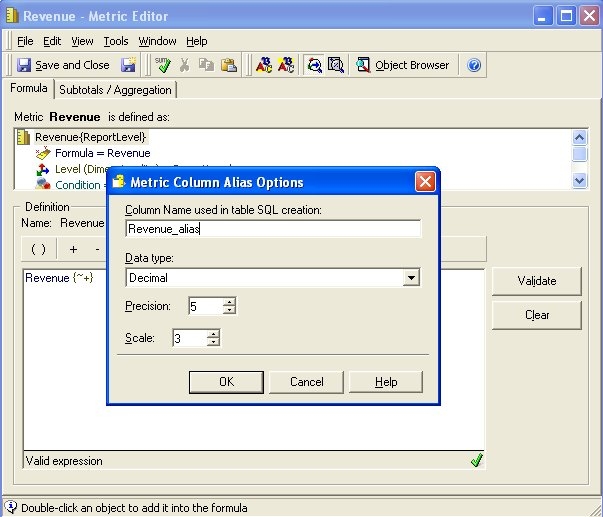Close the Metric Column Alias Options dialog
Image resolution: width=603 pixels, height=517 pixels.
pos(425,182)
